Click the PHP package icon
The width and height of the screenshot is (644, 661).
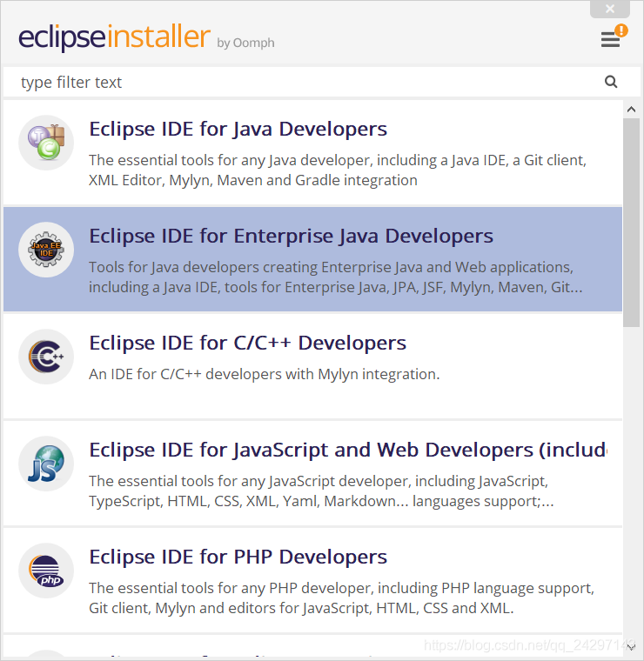point(46,571)
